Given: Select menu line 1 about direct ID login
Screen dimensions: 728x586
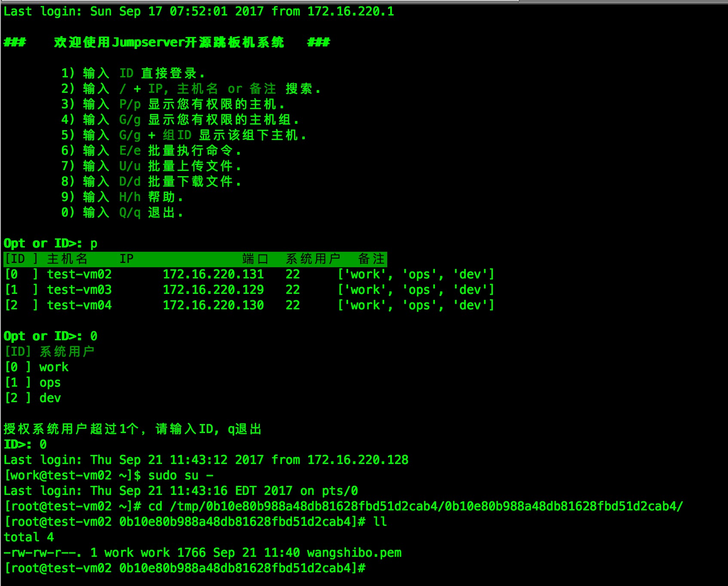Looking at the screenshot, I should pos(133,73).
